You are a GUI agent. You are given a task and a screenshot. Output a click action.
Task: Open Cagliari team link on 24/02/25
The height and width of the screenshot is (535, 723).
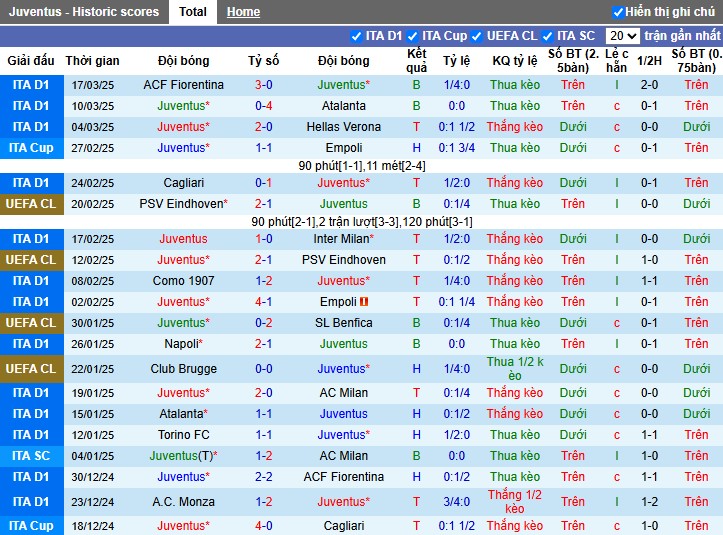click(184, 183)
